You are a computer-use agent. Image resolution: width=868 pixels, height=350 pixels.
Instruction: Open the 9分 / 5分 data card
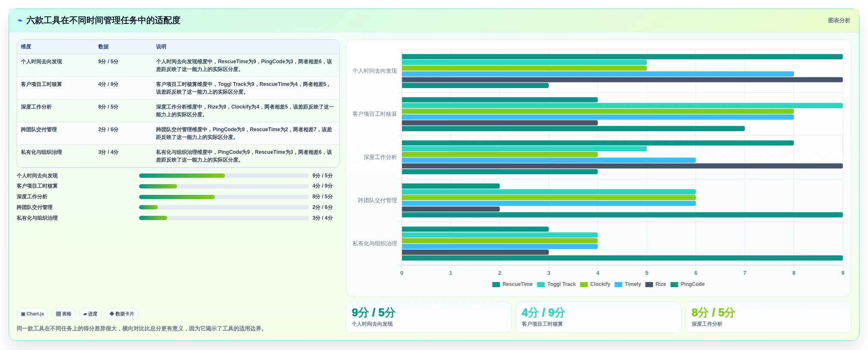click(429, 317)
